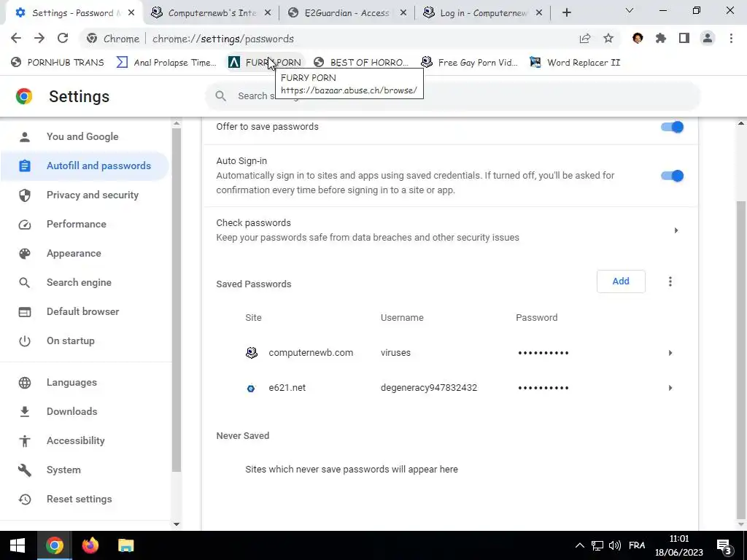Viewport: 747px width, 560px height.
Task: Open a new tab with the plus button
Action: click(x=566, y=13)
